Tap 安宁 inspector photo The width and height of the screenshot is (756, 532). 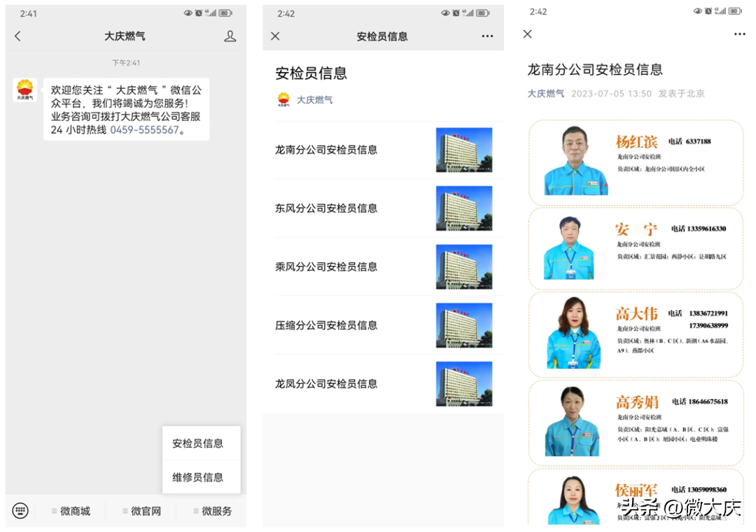coord(569,248)
